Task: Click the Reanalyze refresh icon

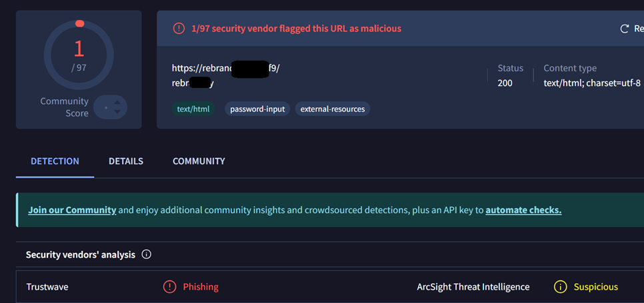Action: pos(624,29)
